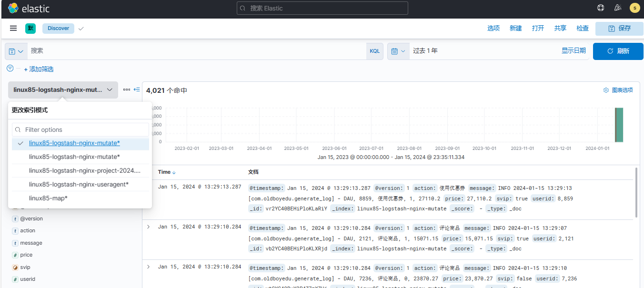Click the blue 刷新 button
The height and width of the screenshot is (288, 644).
click(x=618, y=51)
